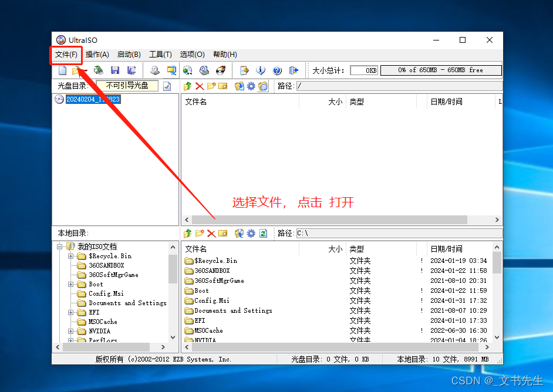Click Up folder icon in image pane toolbar
553x392 pixels.
(x=188, y=86)
